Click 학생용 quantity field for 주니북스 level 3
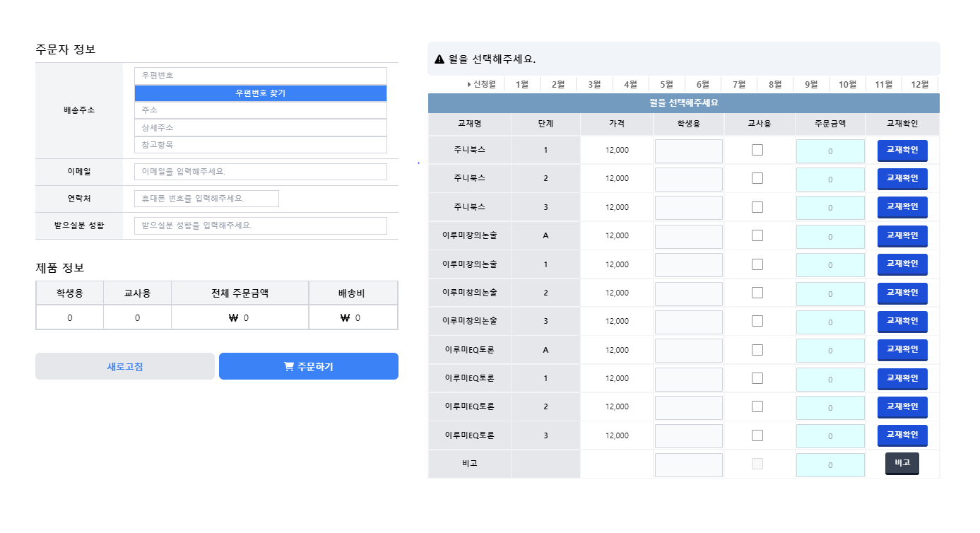The width and height of the screenshot is (980, 533). click(x=688, y=207)
